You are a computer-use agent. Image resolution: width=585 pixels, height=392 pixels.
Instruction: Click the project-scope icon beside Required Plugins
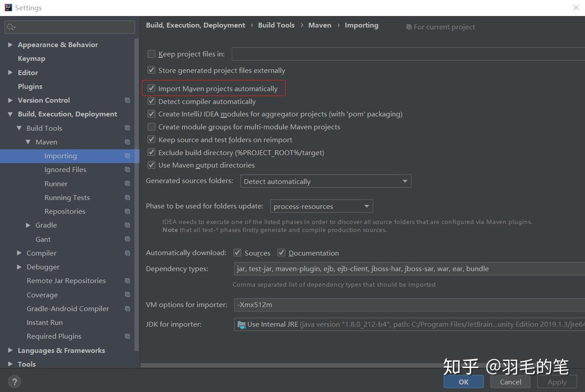(x=128, y=336)
